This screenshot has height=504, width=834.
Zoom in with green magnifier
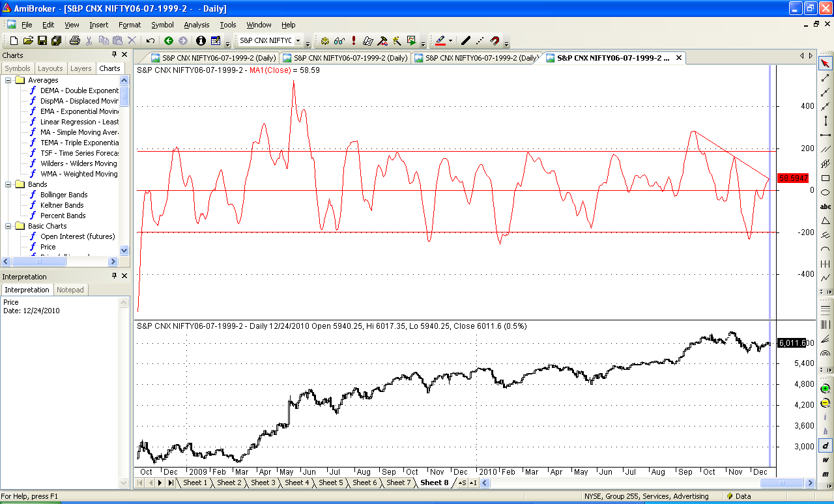coord(826,389)
